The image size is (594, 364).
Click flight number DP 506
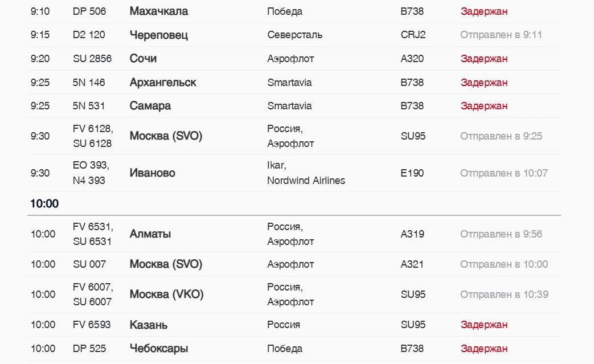(89, 11)
